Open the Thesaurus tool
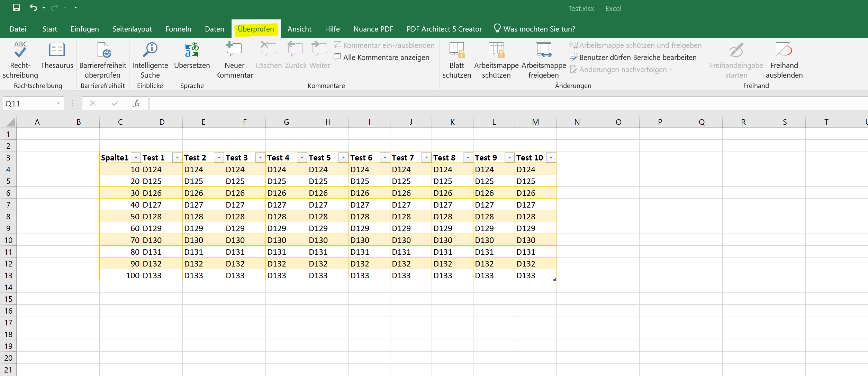This screenshot has width=868, height=376. (57, 55)
